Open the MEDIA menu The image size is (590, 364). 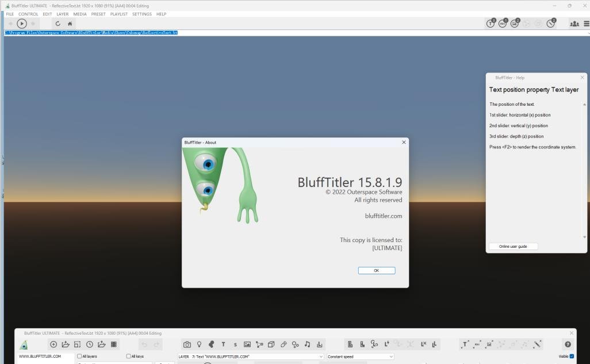point(80,14)
